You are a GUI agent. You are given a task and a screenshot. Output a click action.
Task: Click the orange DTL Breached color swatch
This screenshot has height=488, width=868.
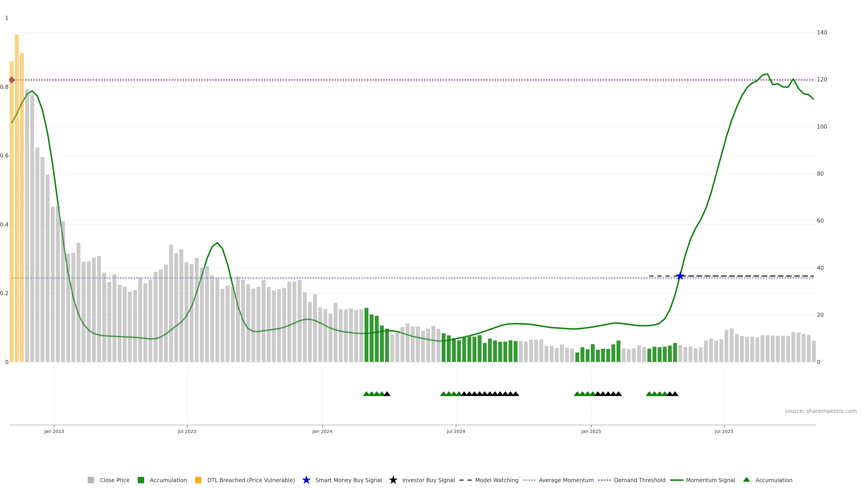point(198,480)
